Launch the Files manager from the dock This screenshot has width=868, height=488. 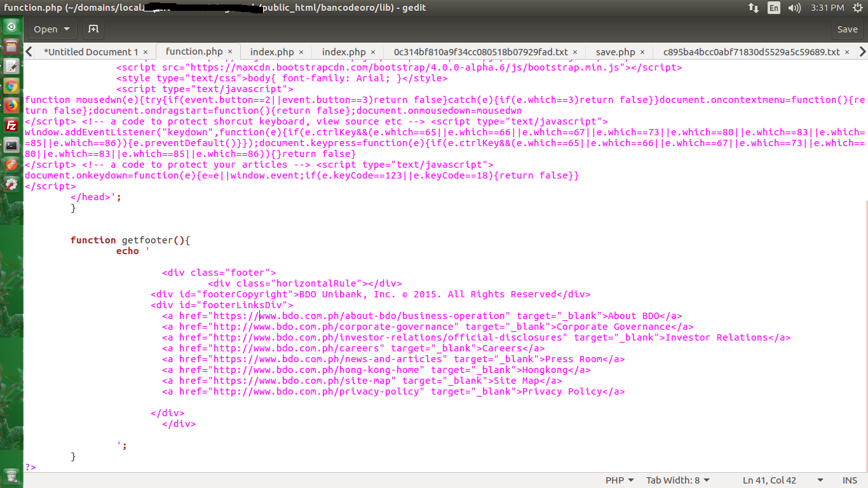11,46
